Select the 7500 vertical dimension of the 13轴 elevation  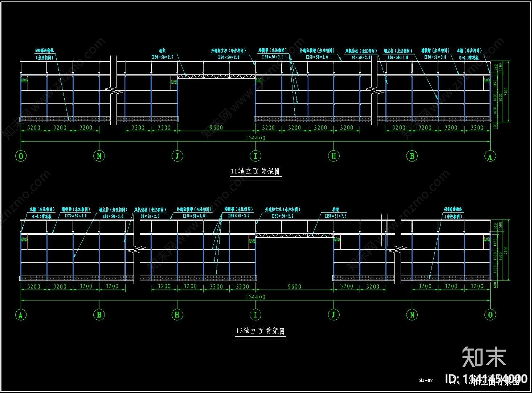pyautogui.click(x=506, y=250)
